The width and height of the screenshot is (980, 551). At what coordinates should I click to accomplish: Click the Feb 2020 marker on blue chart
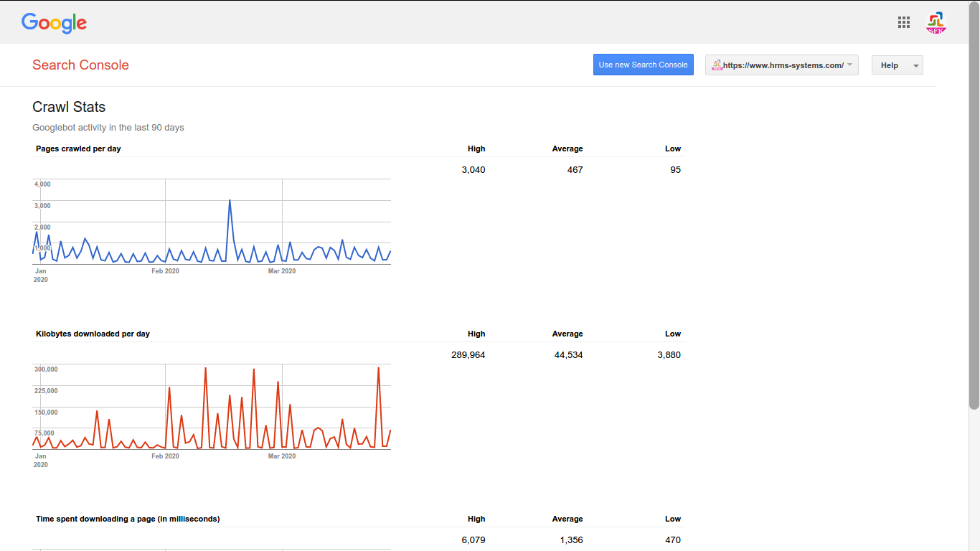point(165,271)
